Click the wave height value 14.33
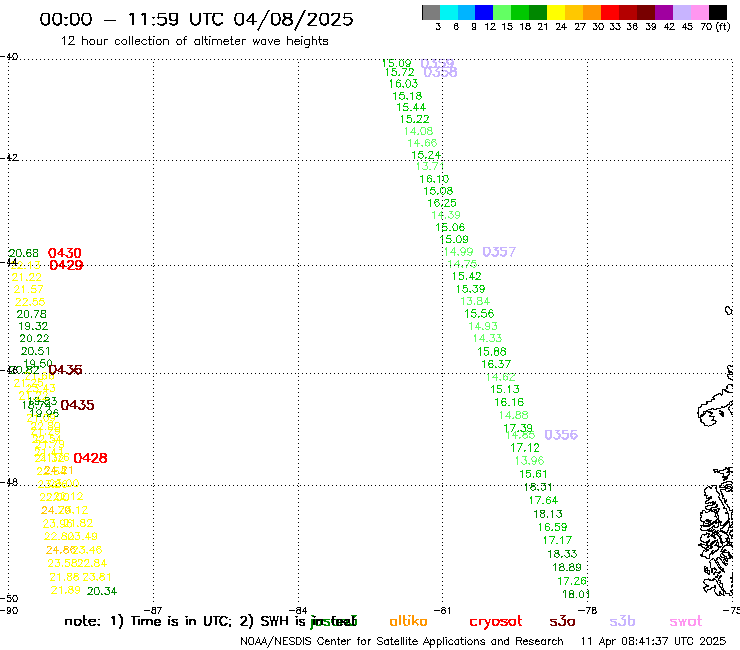Image resolution: width=740 pixels, height=650 pixels. tap(487, 338)
